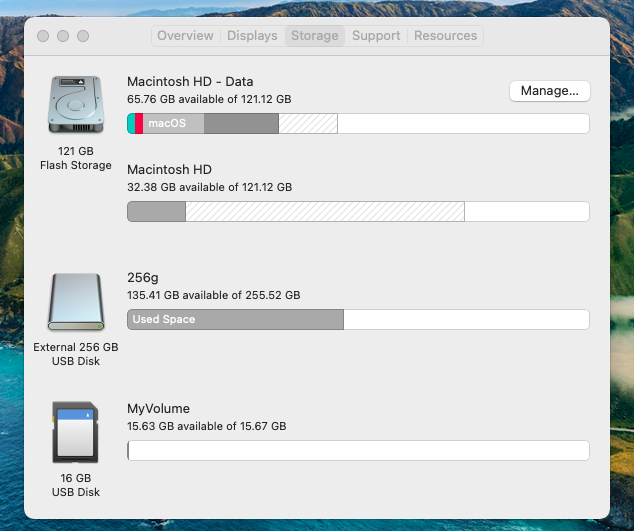The image size is (634, 531).
Task: Open the Displays tab
Action: (x=252, y=36)
